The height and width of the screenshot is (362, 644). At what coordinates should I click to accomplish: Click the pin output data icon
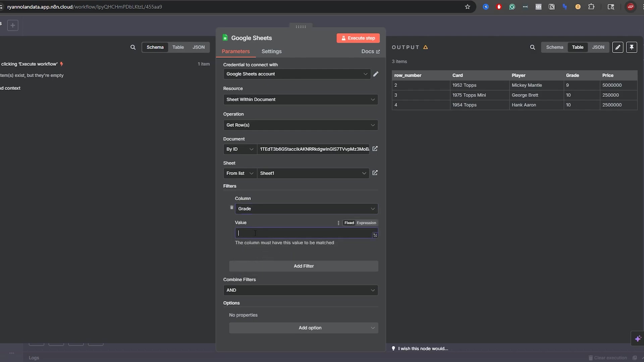point(631,47)
